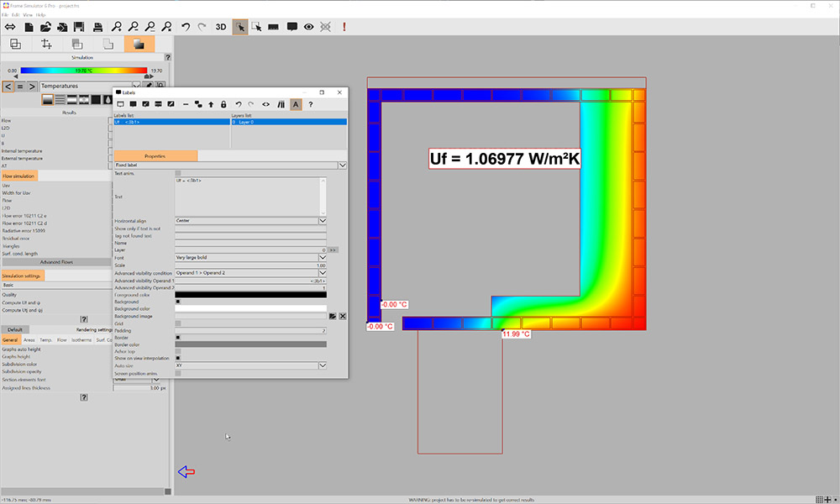Click the angle brackets tag icon in Labels
This screenshot has width=840, height=504.
(x=265, y=104)
